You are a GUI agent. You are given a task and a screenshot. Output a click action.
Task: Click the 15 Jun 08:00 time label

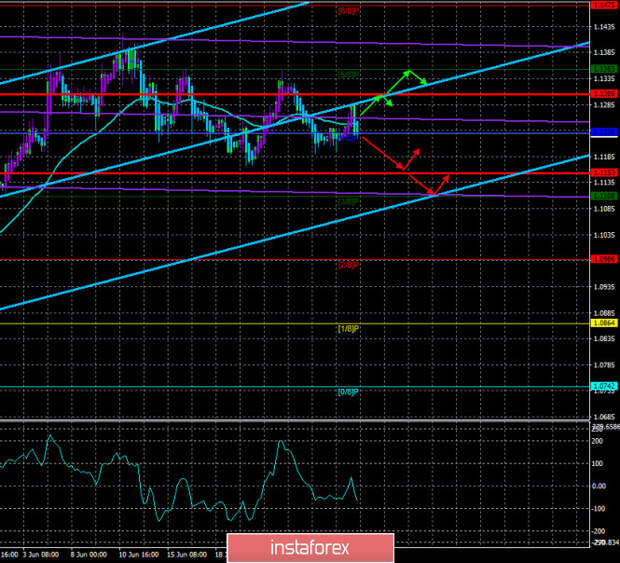click(x=187, y=555)
